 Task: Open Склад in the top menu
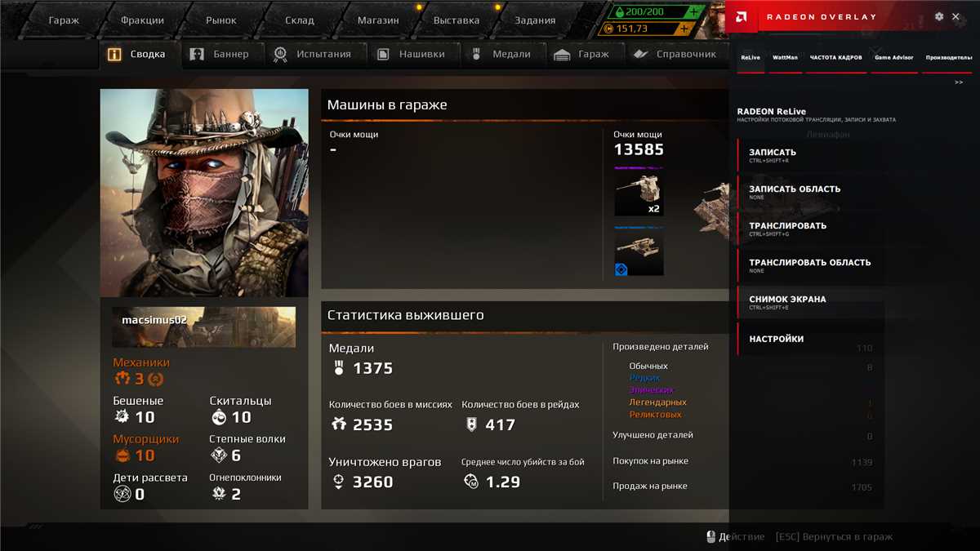[x=299, y=20]
